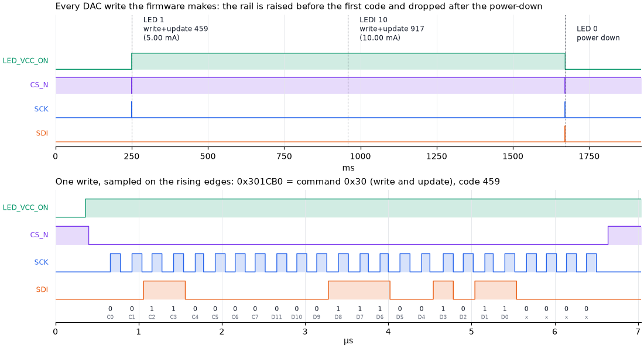Select the 'LED 1' annotation label
644x348 pixels.
coord(153,20)
